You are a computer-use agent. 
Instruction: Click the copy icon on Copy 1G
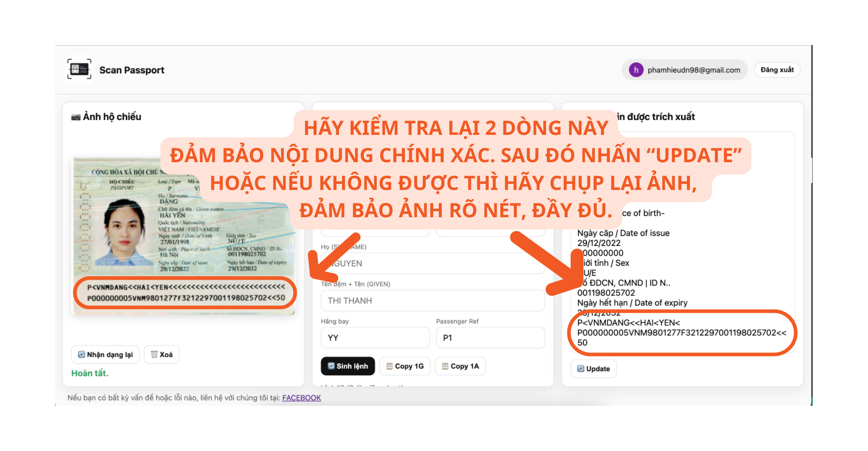tap(389, 366)
